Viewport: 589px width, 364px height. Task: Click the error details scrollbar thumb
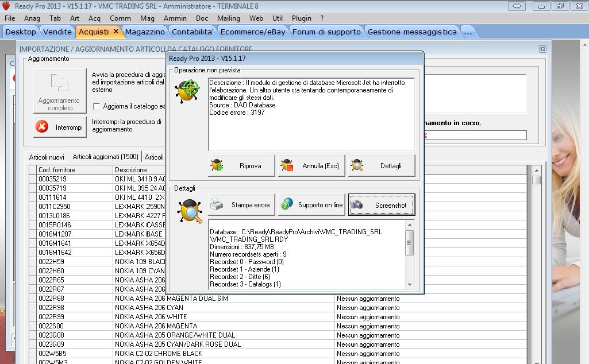coord(410,243)
